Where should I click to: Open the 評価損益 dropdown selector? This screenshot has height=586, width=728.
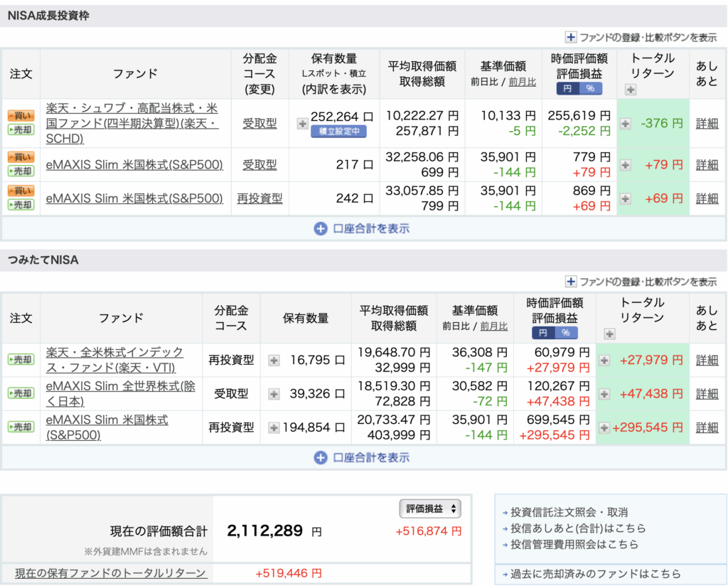(431, 508)
